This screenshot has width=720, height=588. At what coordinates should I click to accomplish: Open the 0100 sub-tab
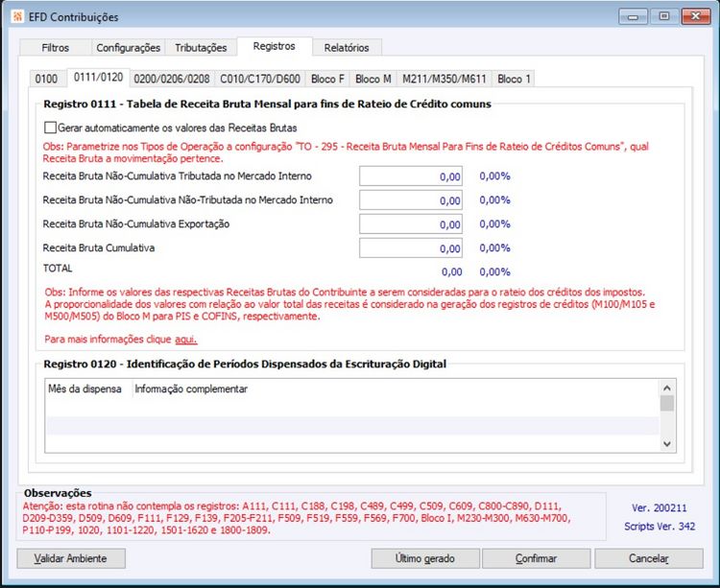click(x=46, y=79)
